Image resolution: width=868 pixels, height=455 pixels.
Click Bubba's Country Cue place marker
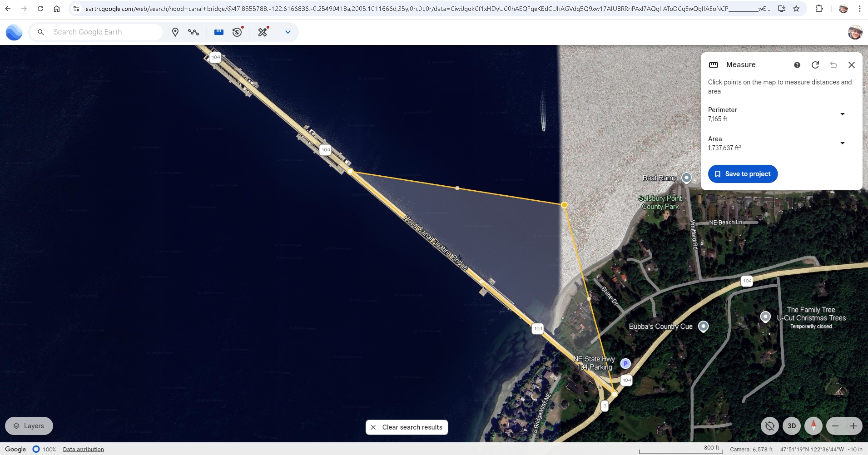tap(703, 326)
